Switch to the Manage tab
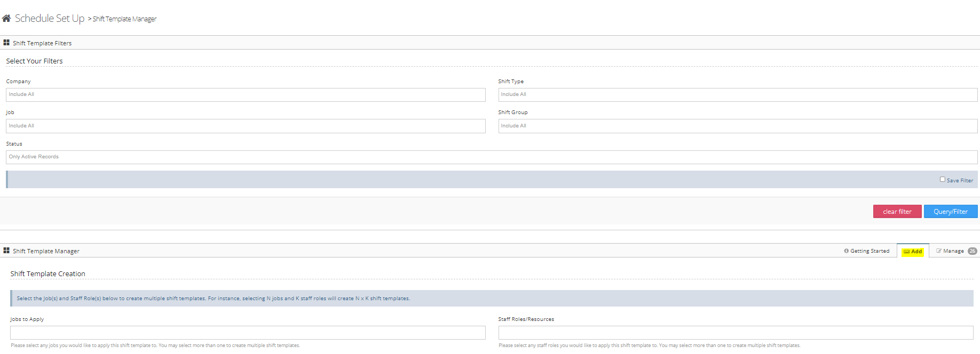 click(953, 251)
